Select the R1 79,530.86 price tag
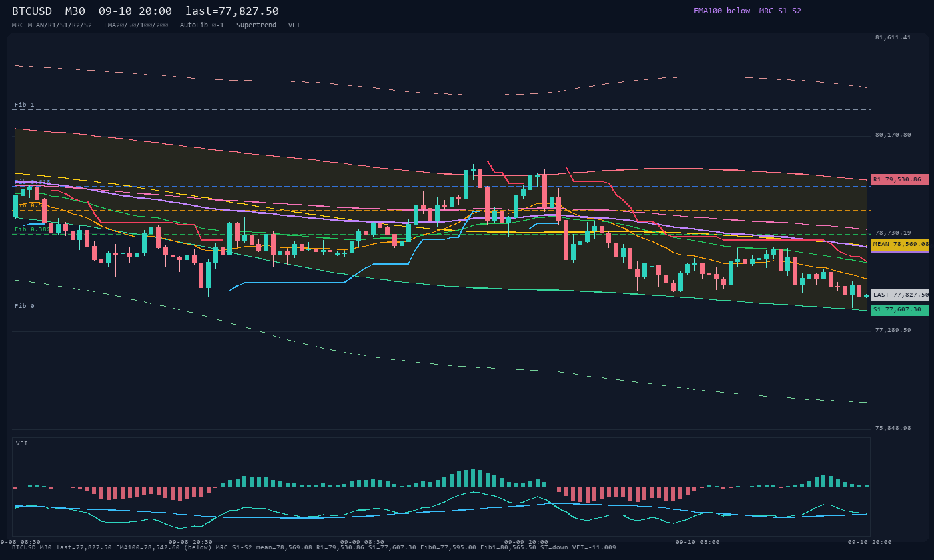 point(900,179)
